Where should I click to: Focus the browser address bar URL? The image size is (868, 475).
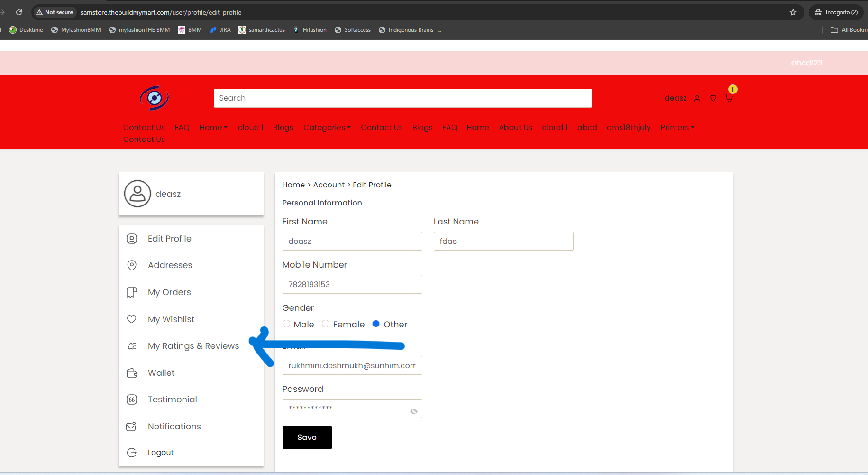point(161,12)
